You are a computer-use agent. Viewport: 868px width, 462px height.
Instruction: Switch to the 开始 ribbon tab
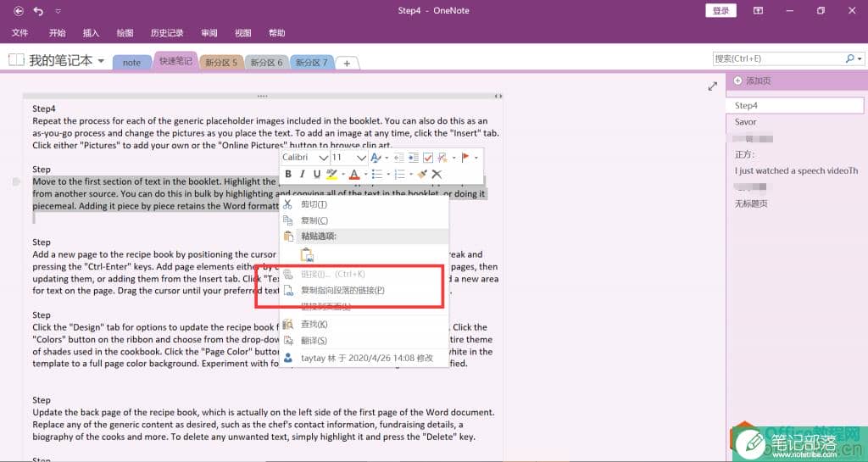click(57, 33)
